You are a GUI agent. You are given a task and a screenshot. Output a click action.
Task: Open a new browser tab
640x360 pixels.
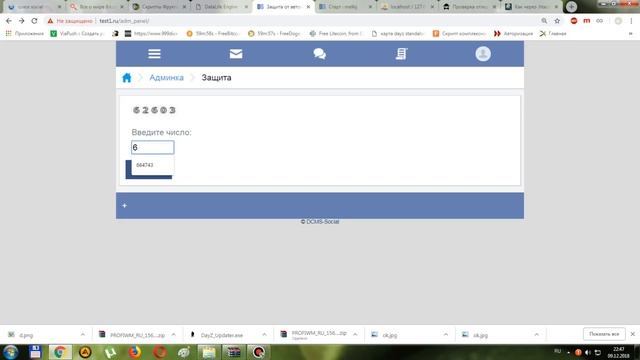571,7
